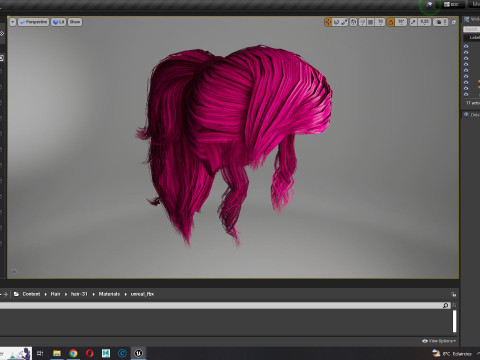Toggle surface snapping in viewport toolbar
The height and width of the screenshot is (360, 480).
click(x=363, y=22)
